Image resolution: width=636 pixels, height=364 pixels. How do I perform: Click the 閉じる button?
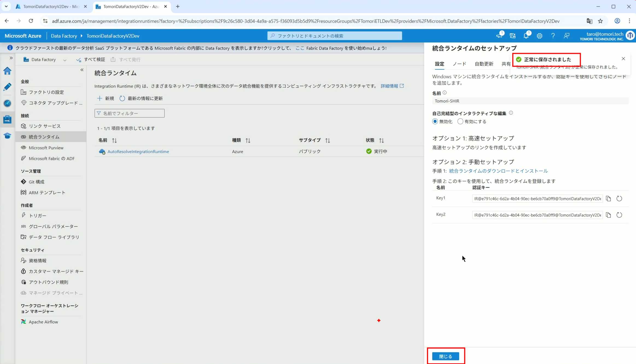pos(445,356)
